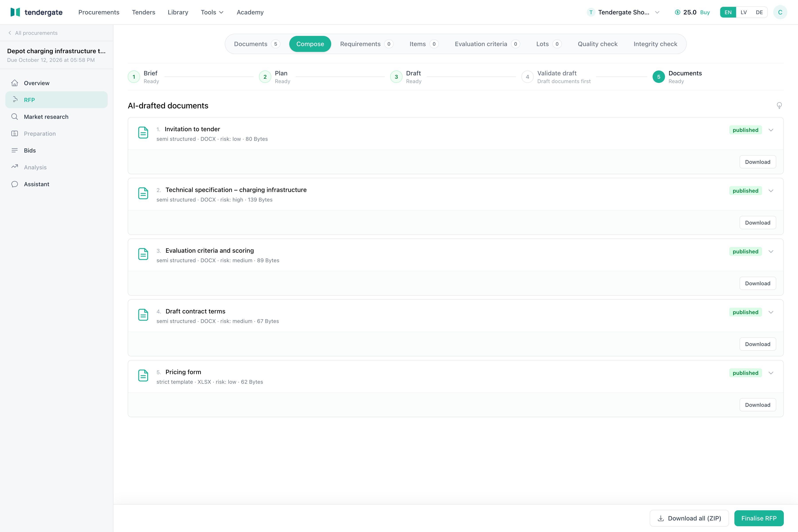
Task: Click the Draft contract terms document icon
Action: tap(143, 315)
